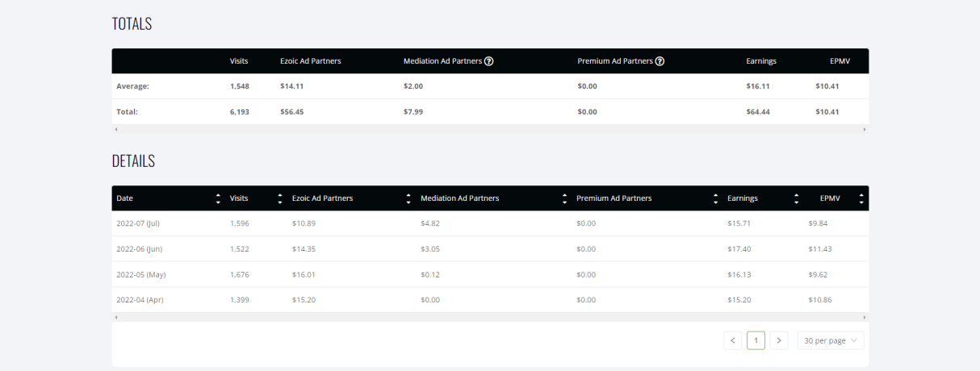This screenshot has width=980, height=371.
Task: Select the 2022-07 (Jul) row date
Action: [137, 223]
